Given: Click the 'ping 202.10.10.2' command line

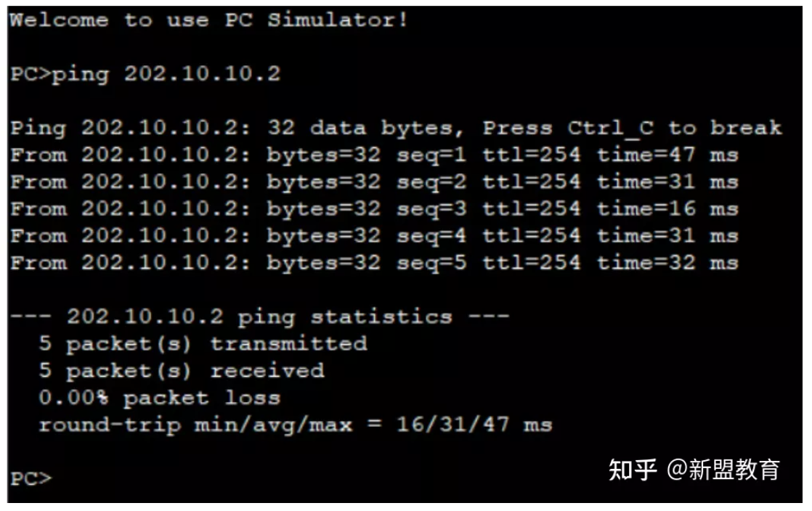Looking at the screenshot, I should click(x=166, y=74).
